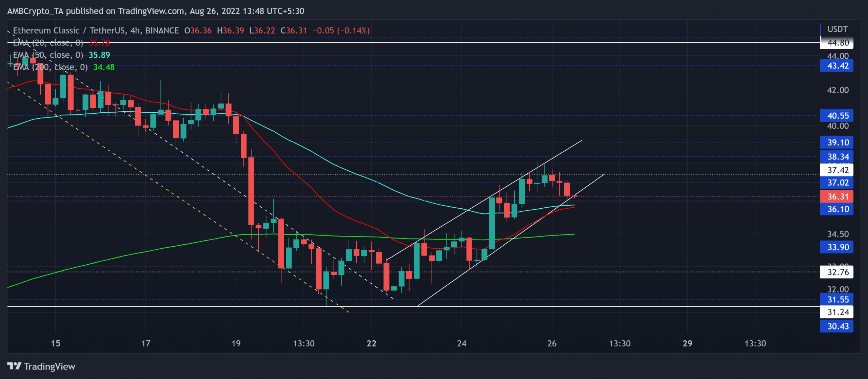Click the 38.34 blue price label
This screenshot has width=868, height=379.
click(x=836, y=157)
